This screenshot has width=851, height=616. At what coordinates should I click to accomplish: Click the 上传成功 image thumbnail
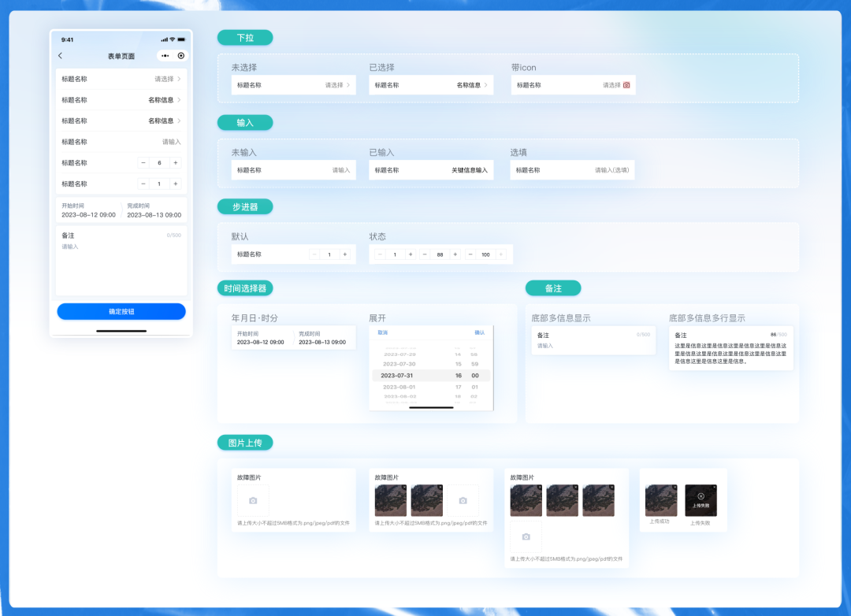coord(661,500)
